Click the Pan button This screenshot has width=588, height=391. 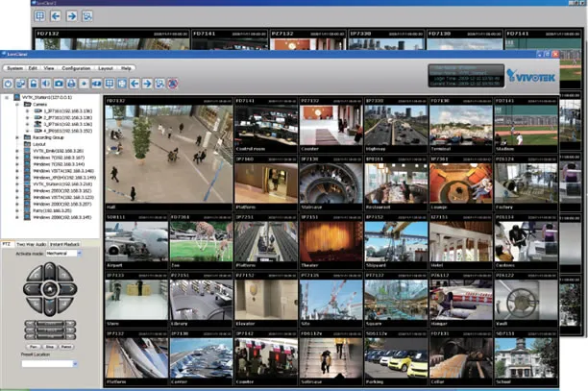click(34, 347)
